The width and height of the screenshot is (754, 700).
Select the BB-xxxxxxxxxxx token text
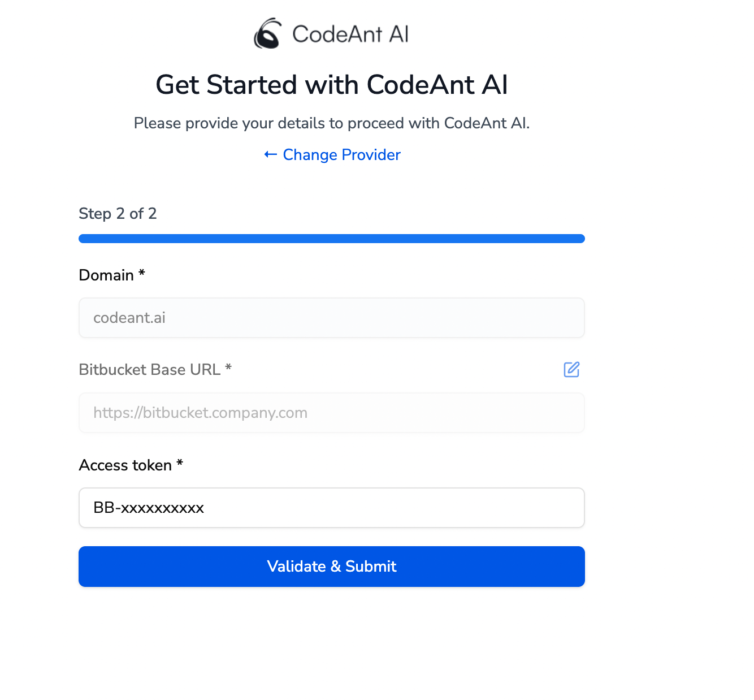[x=148, y=507]
